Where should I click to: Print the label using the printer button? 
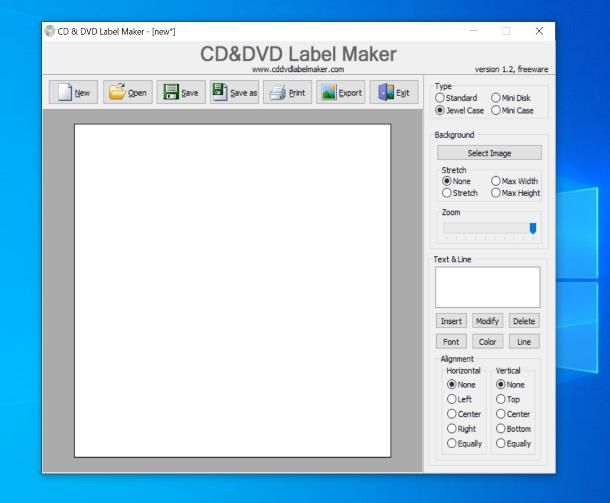287,92
